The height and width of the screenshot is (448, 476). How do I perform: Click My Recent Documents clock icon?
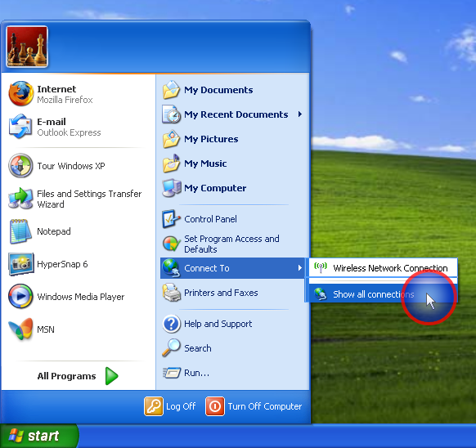click(171, 114)
